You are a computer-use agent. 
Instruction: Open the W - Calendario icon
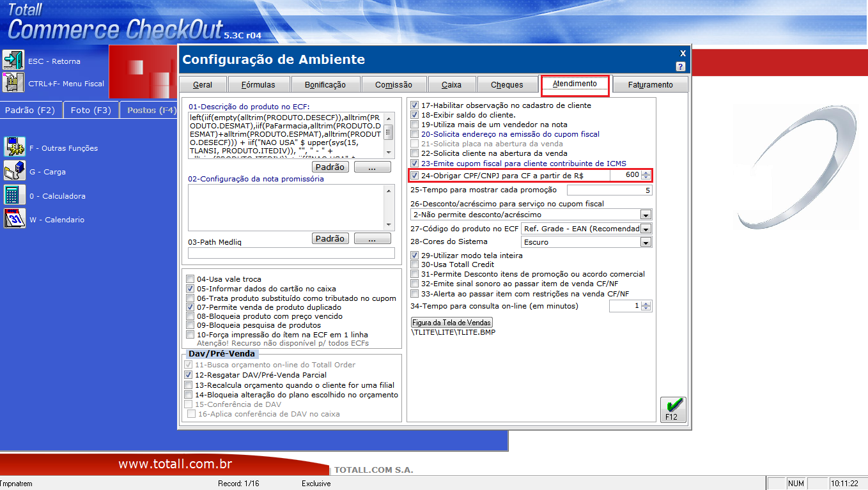[x=15, y=219]
